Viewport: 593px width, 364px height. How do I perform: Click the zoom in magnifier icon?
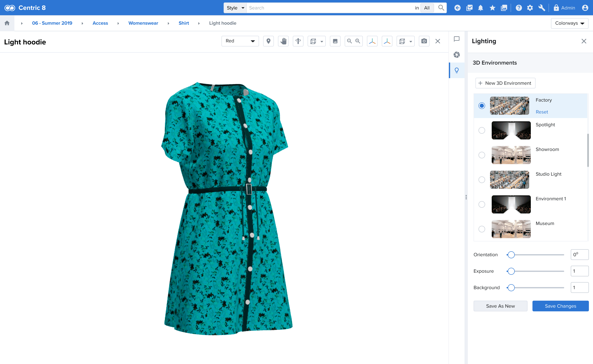pos(358,41)
